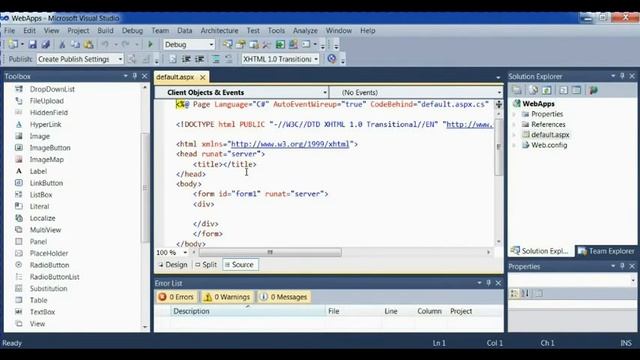Toggle the 0 Warnings filter
Viewport: 640px width, 360px height.
[x=227, y=297]
